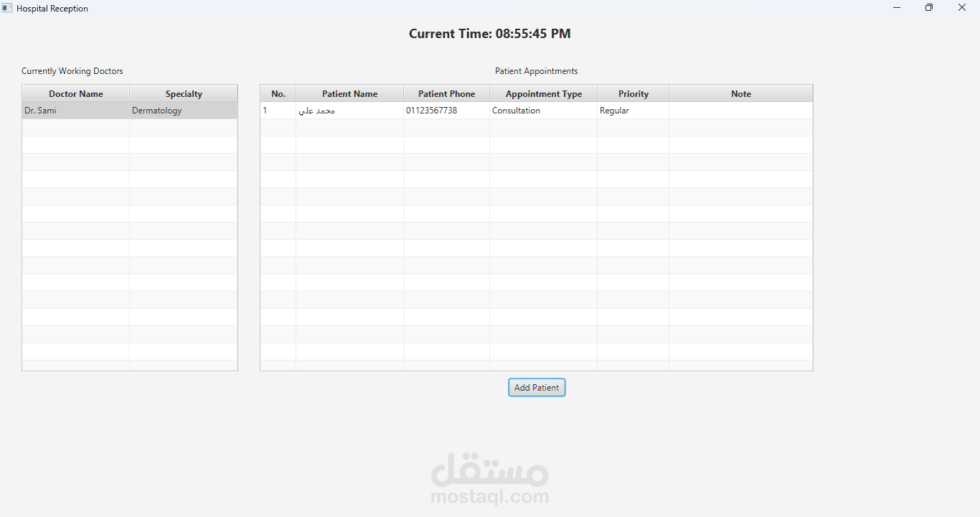The width and height of the screenshot is (980, 517).
Task: Select patient name محمد علي cell
Action: (x=350, y=111)
